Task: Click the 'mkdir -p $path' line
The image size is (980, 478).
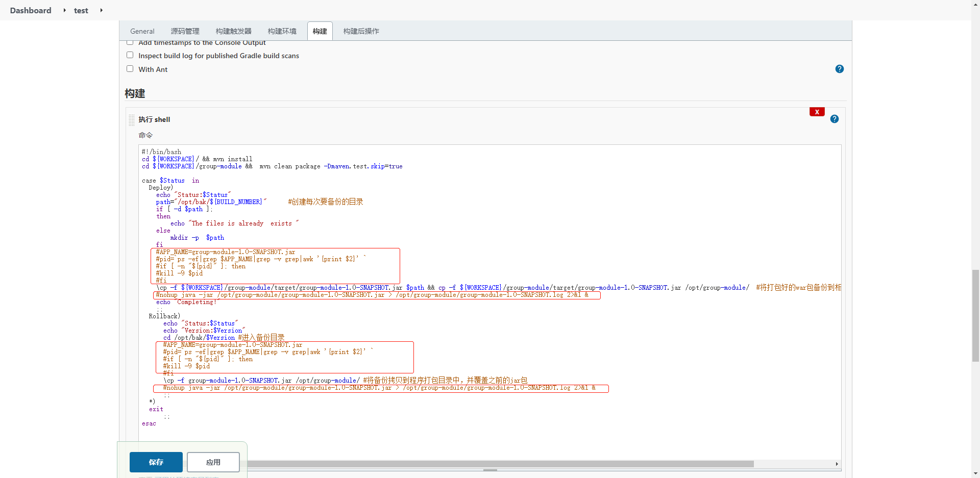Action: tap(197, 238)
